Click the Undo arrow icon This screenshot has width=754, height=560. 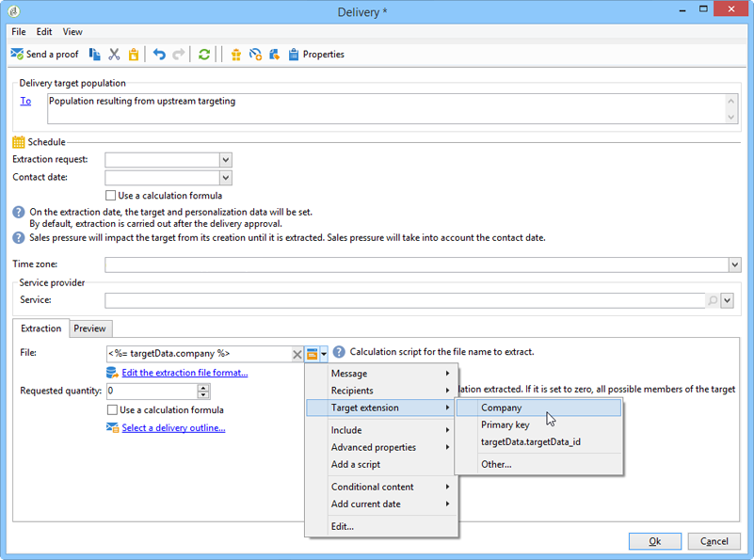(159, 55)
